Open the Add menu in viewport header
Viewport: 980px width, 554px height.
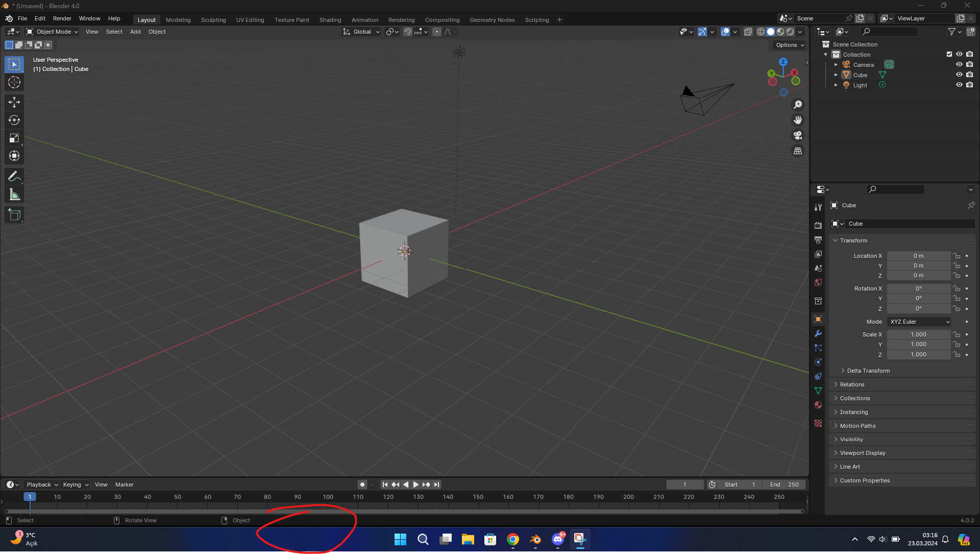(135, 32)
